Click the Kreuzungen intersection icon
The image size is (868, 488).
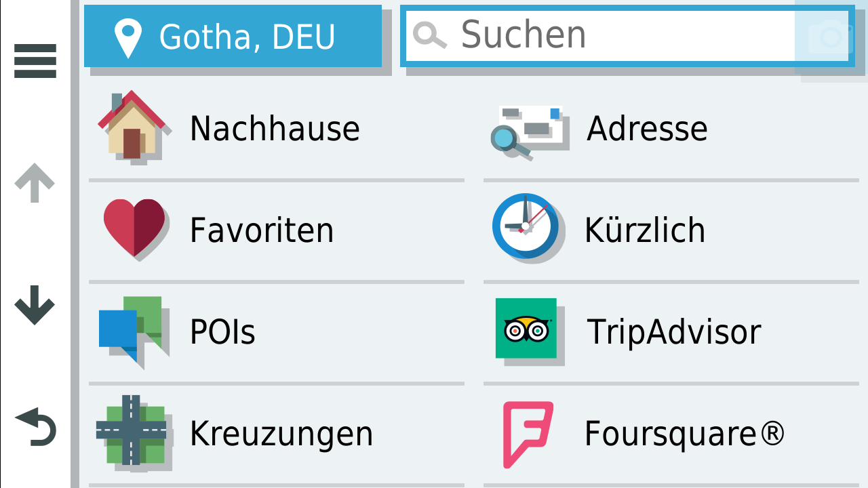click(x=131, y=431)
